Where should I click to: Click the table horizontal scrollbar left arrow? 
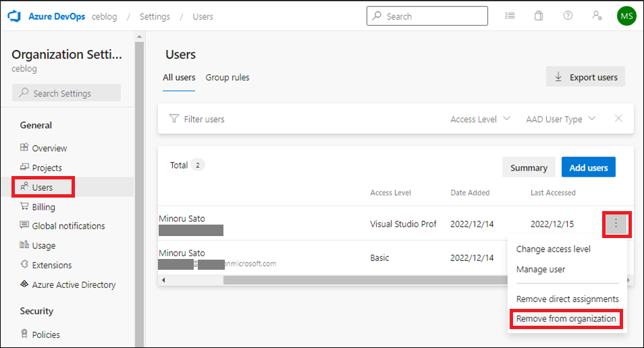coord(163,280)
